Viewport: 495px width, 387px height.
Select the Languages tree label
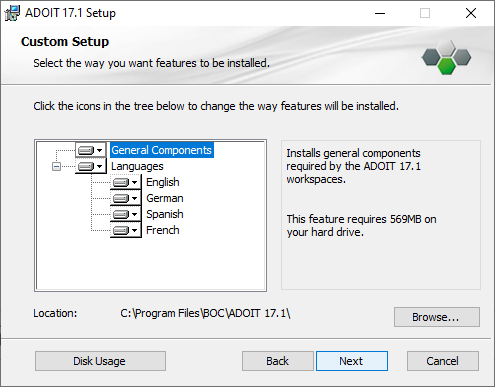click(x=137, y=166)
